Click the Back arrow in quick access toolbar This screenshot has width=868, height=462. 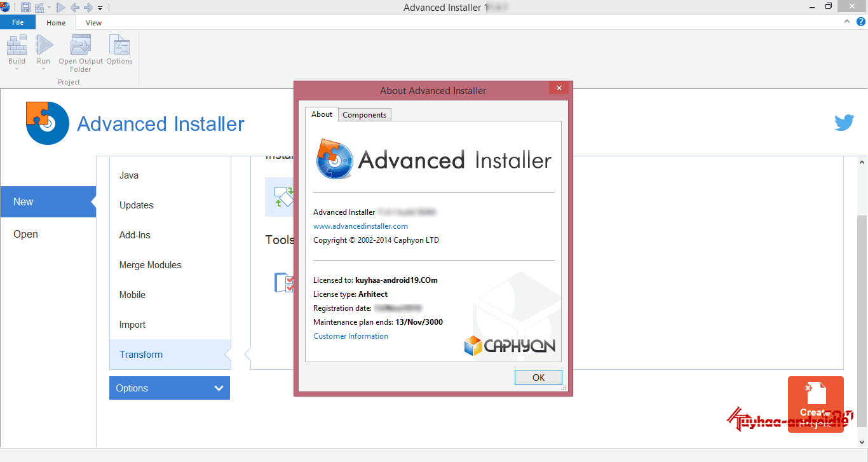75,8
